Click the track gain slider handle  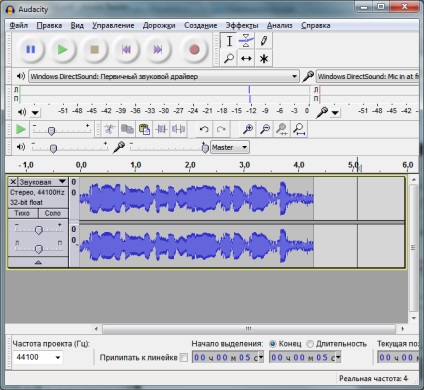click(x=39, y=230)
